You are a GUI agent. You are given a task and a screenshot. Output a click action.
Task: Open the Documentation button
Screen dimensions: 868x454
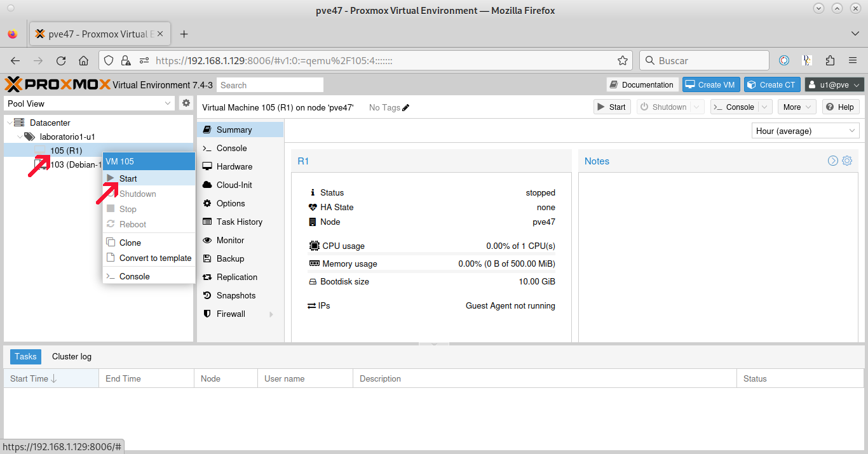(642, 84)
